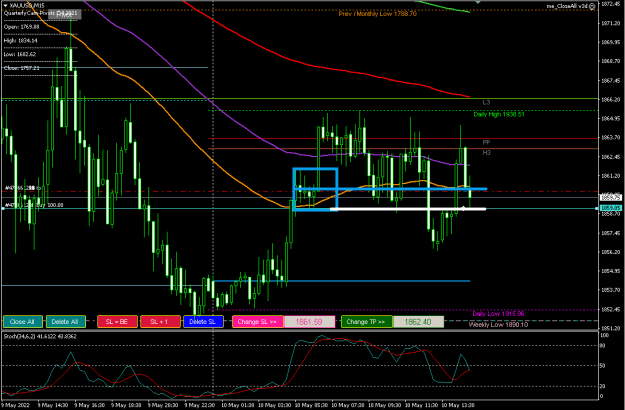This screenshot has width=625, height=410.
Task: Click the expert advisor smiley face icon
Action: (592, 6)
